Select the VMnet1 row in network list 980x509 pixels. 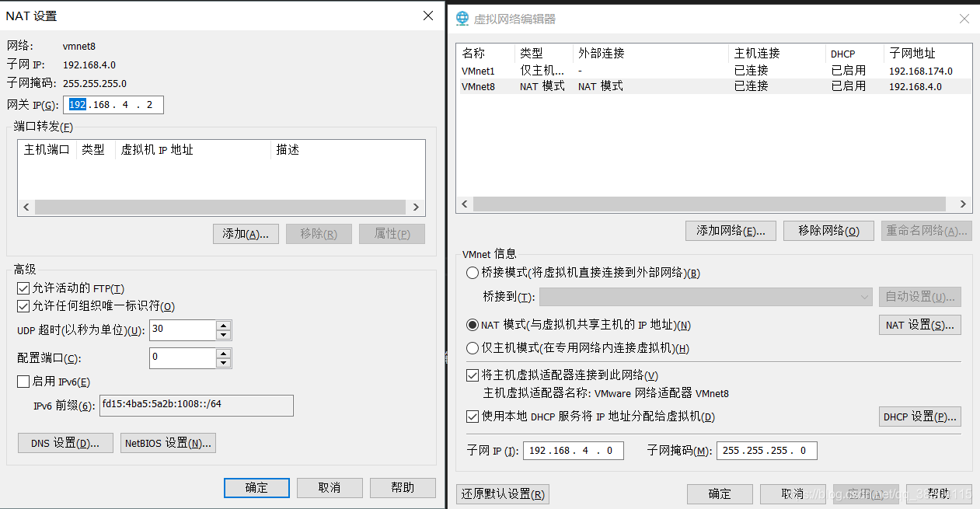pos(713,71)
